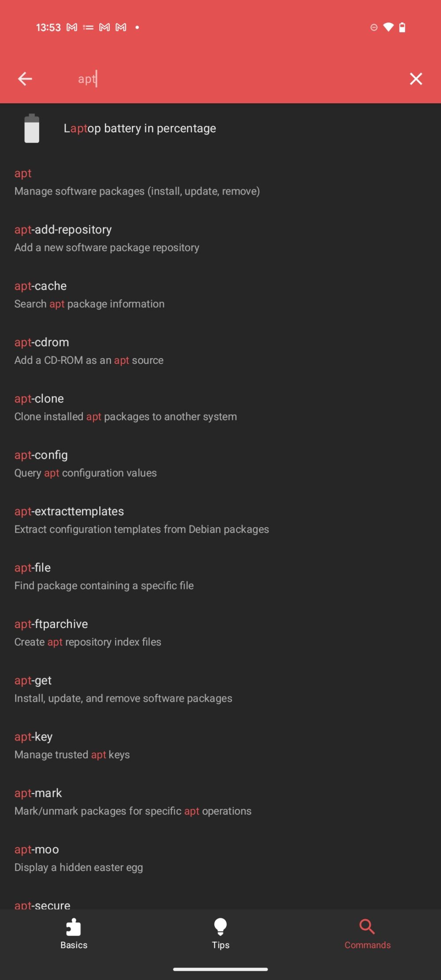The height and width of the screenshot is (980, 441).
Task: Open the apt-file command
Action: [104, 576]
